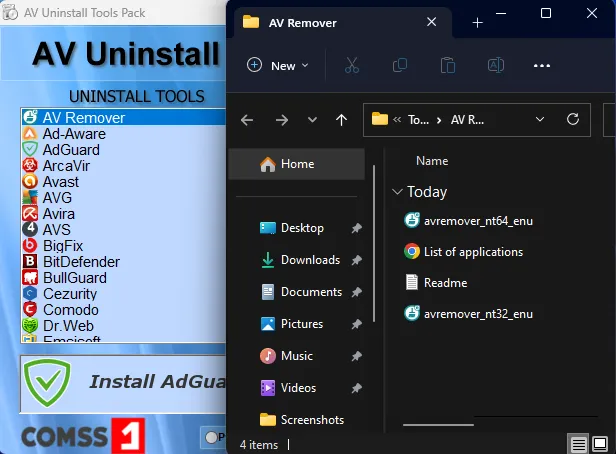Click the AV R... breadcrumb segment
The image size is (616, 454).
(468, 120)
